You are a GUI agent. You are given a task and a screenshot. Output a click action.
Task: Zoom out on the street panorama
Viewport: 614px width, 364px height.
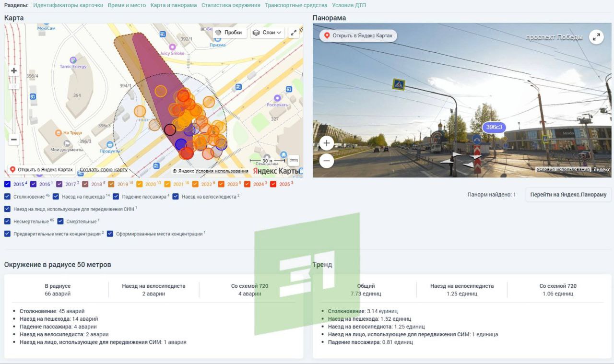click(x=327, y=161)
